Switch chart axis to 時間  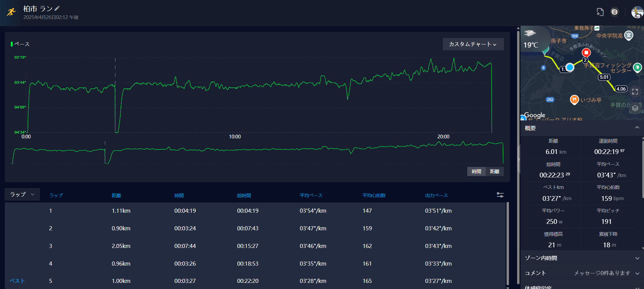[476, 171]
